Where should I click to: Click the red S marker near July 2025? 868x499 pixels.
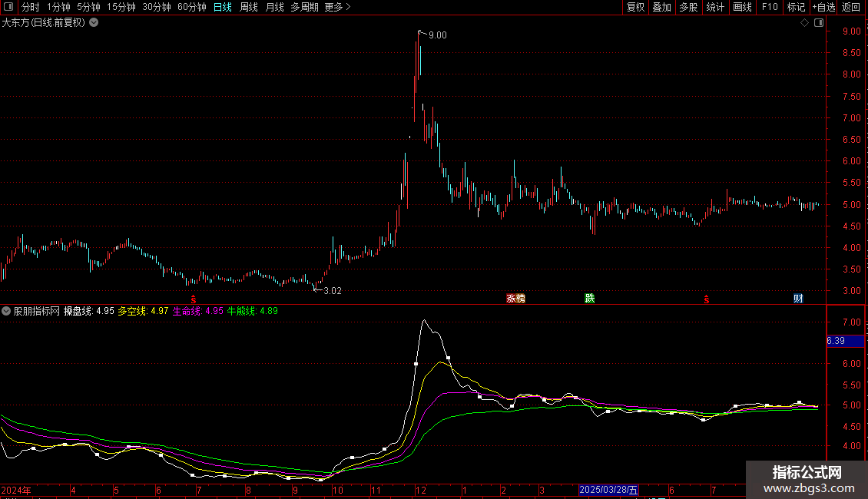coord(707,299)
